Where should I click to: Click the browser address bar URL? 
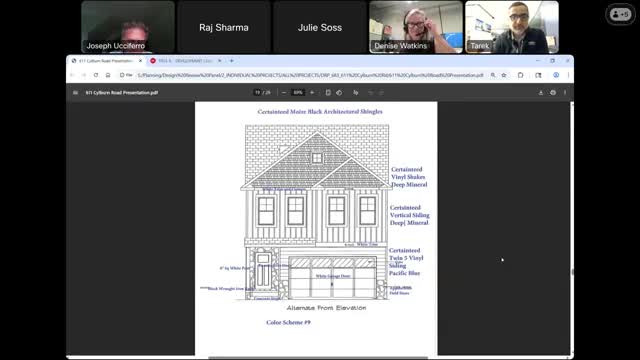click(310, 75)
